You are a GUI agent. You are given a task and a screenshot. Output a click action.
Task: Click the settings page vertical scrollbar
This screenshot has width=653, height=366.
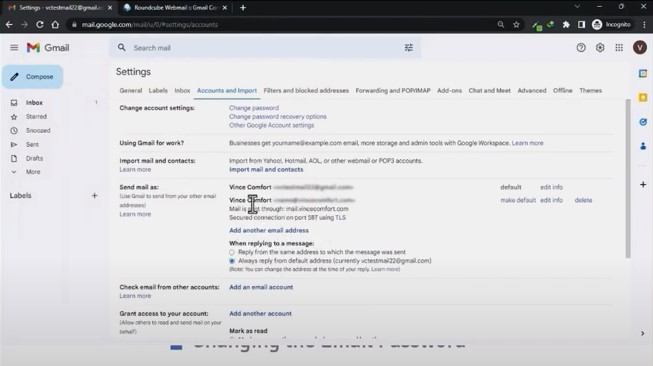628,178
